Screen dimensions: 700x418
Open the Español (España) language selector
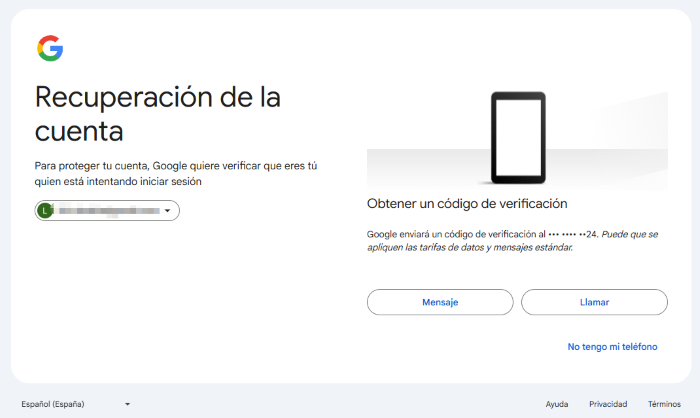tap(60, 404)
